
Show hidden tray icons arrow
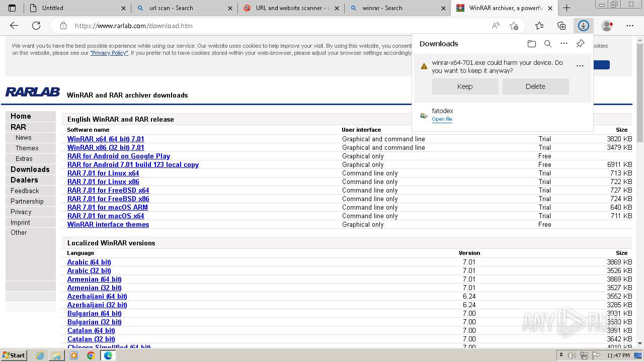click(x=561, y=355)
